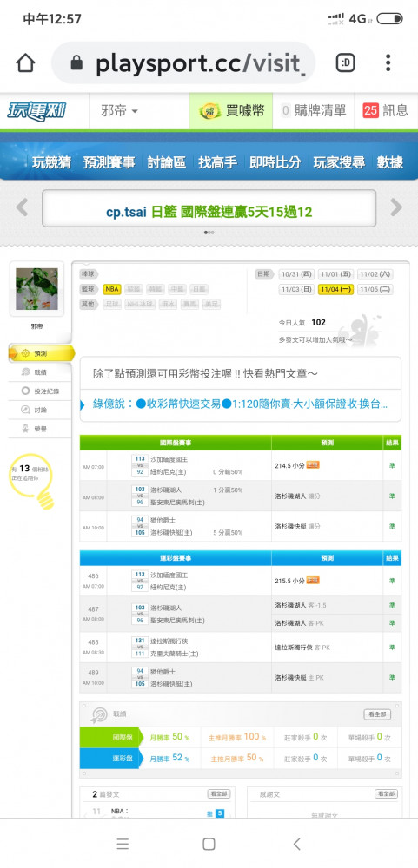Tap 主推月勝率 100% stat

point(237,737)
